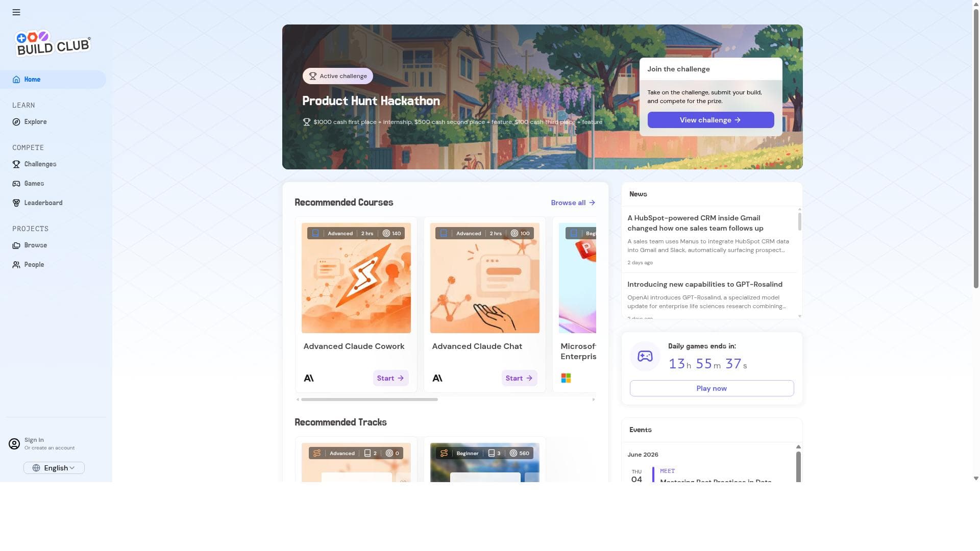Click the track icon on the Advanced track card
Image resolution: width=980 pixels, height=551 pixels.
coord(317,453)
